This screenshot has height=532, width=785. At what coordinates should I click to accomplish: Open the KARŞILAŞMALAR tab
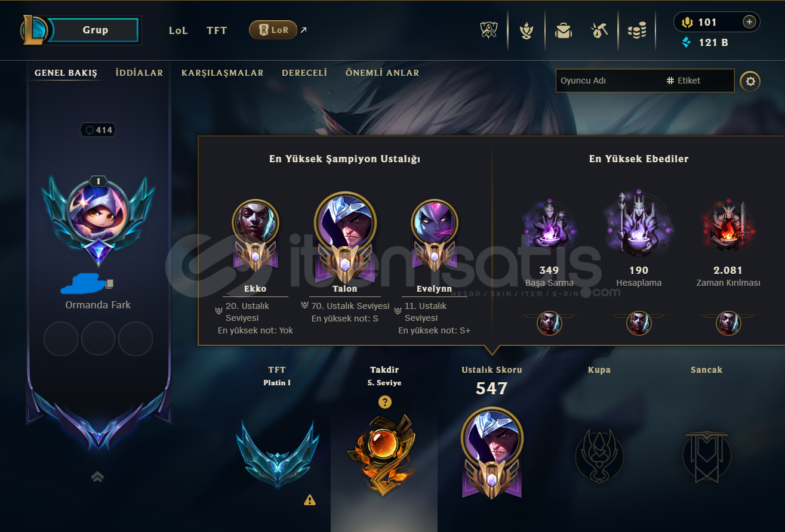point(223,73)
